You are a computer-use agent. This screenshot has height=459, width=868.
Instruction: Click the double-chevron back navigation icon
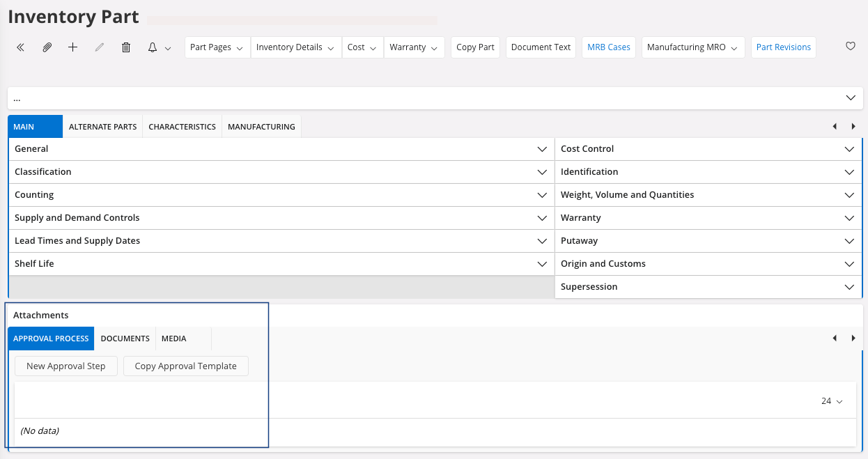tap(20, 47)
